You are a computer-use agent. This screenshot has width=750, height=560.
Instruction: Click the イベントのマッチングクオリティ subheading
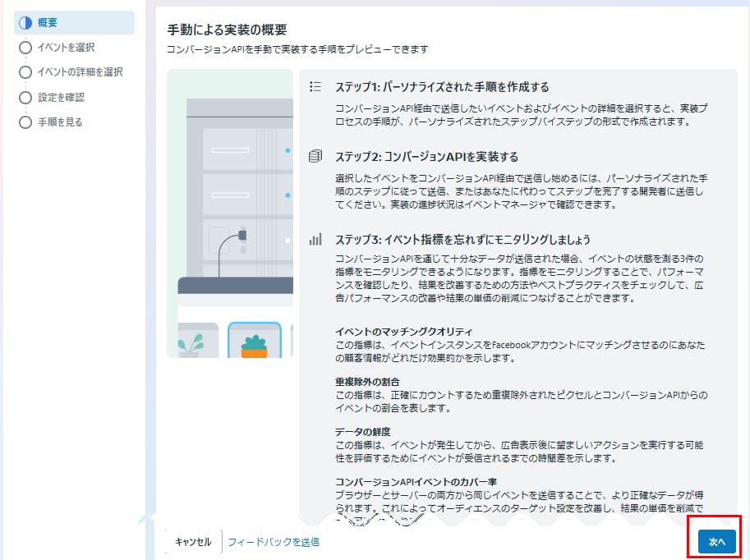(403, 332)
